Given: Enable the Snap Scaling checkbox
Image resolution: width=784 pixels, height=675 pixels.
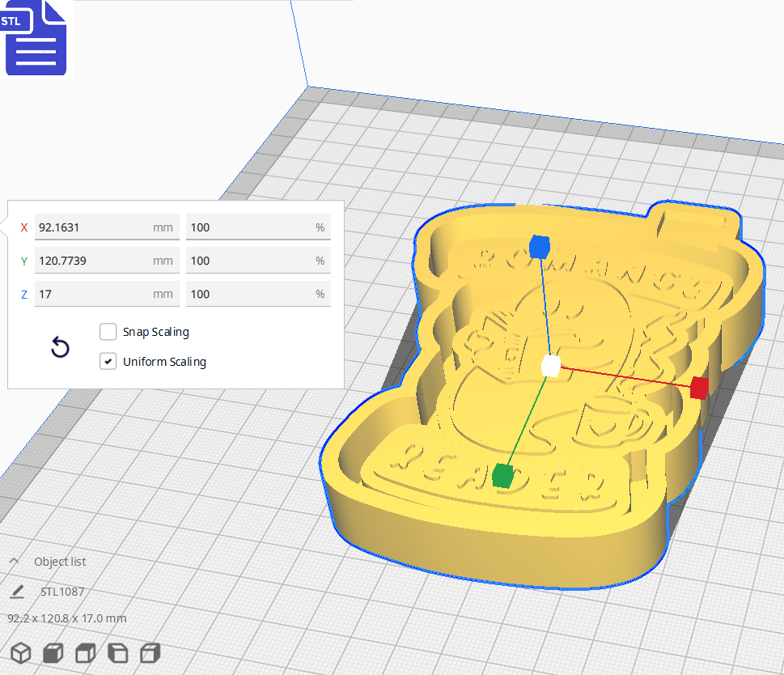Looking at the screenshot, I should pyautogui.click(x=108, y=332).
